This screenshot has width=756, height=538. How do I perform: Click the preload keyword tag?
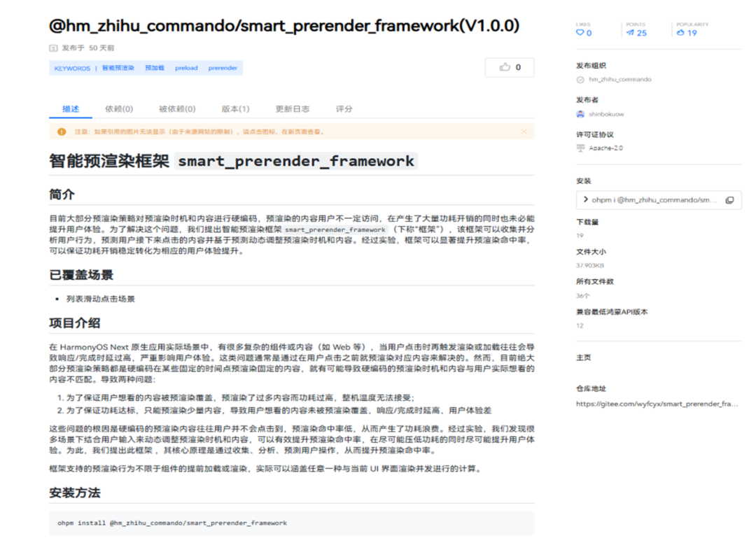point(186,69)
